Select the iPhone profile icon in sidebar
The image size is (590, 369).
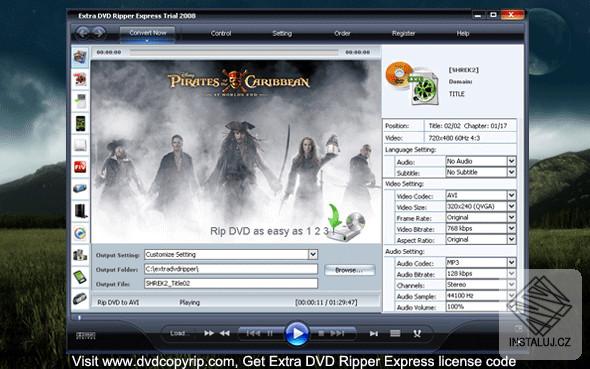[x=80, y=123]
